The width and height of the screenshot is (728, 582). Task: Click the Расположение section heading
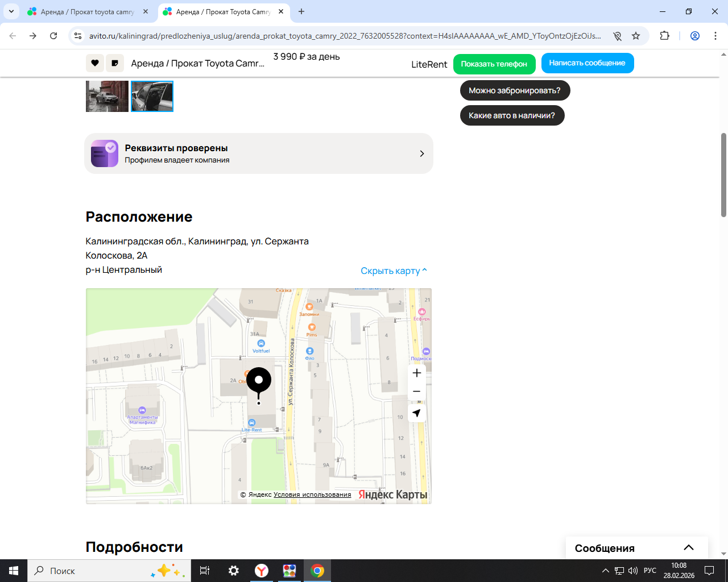[x=139, y=217]
